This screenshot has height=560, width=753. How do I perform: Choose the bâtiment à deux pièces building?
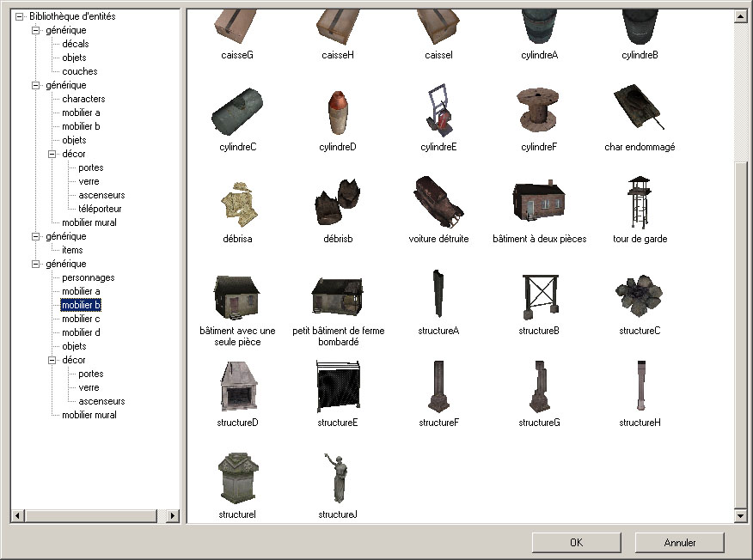coord(539,211)
